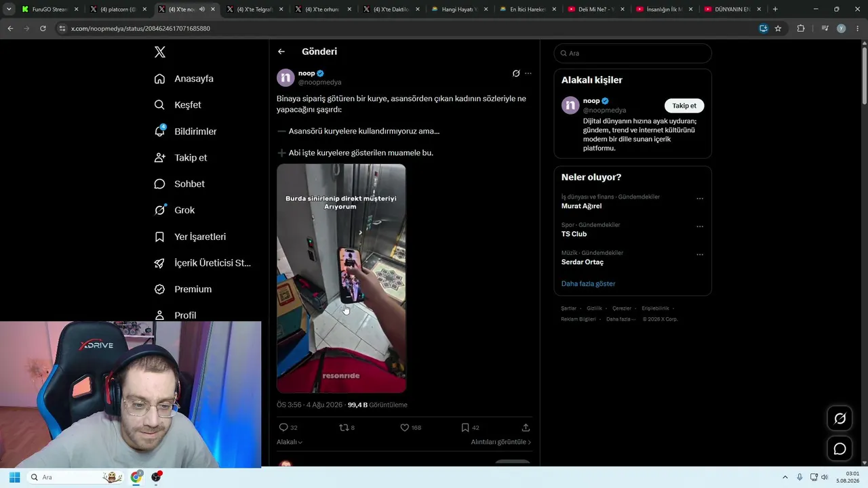Follow noop with Takip et button
Image resolution: width=868 pixels, height=488 pixels.
pyautogui.click(x=684, y=106)
